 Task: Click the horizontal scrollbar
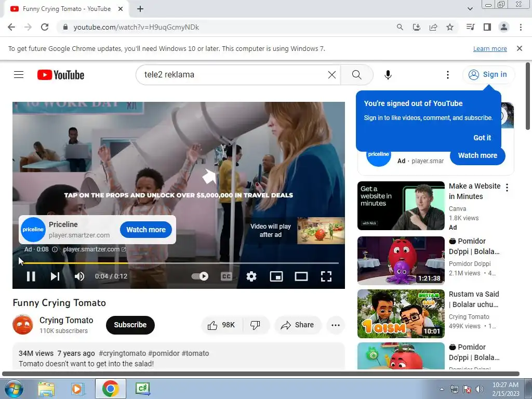click(261, 374)
